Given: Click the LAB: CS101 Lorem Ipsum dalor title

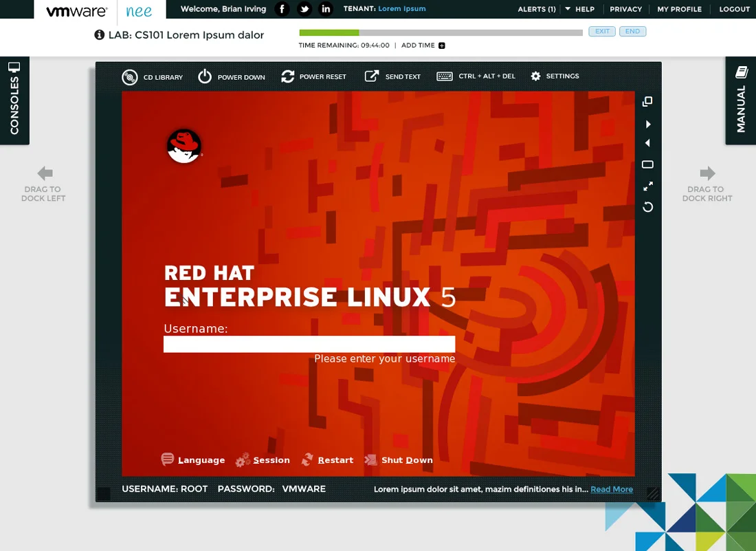Looking at the screenshot, I should pyautogui.click(x=186, y=35).
